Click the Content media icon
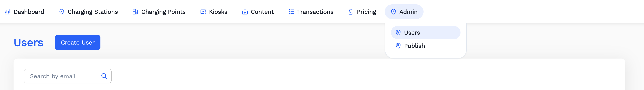This screenshot has width=644, height=90. pyautogui.click(x=245, y=12)
